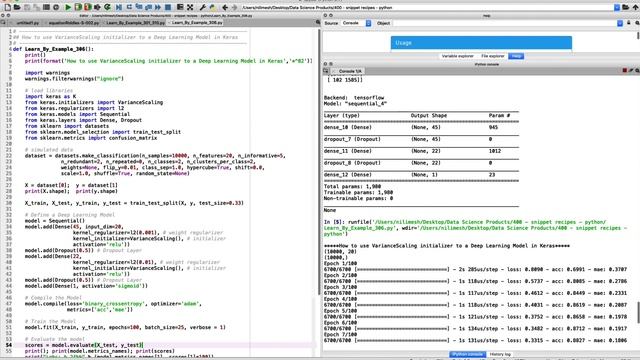This screenshot has width=640, height=360.
Task: Open working directory path dropdown
Action: point(617,7)
